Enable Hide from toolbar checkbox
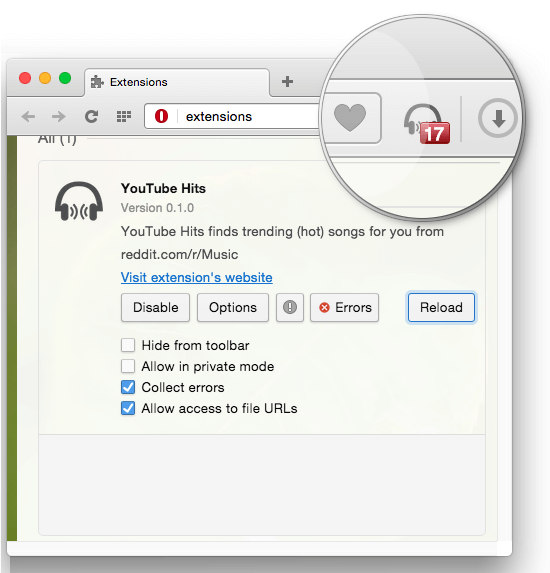The width and height of the screenshot is (550, 573). click(128, 345)
